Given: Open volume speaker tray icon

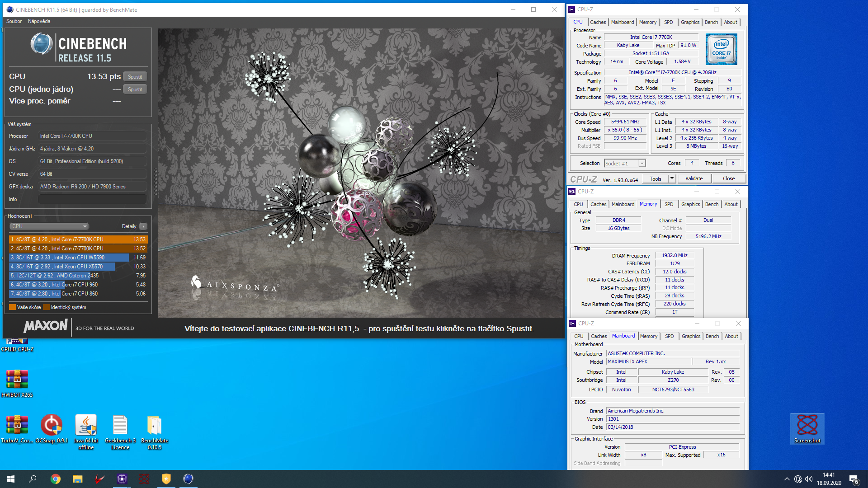Looking at the screenshot, I should (809, 479).
